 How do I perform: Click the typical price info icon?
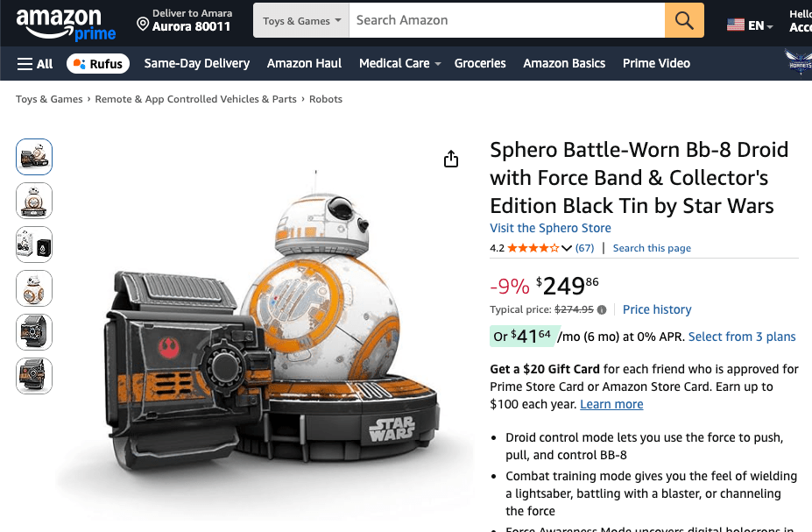(x=602, y=309)
